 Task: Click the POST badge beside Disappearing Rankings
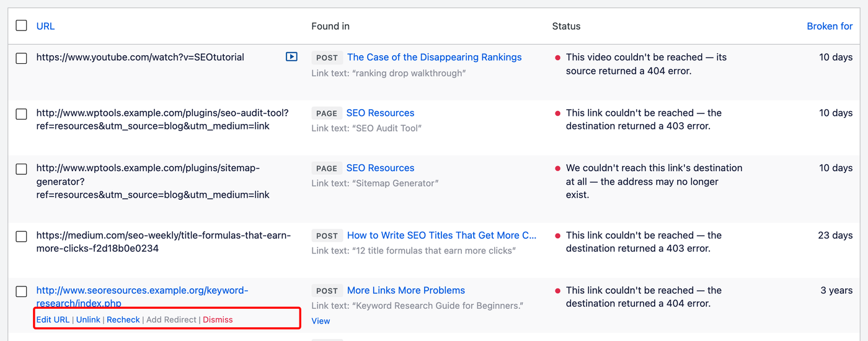(327, 58)
